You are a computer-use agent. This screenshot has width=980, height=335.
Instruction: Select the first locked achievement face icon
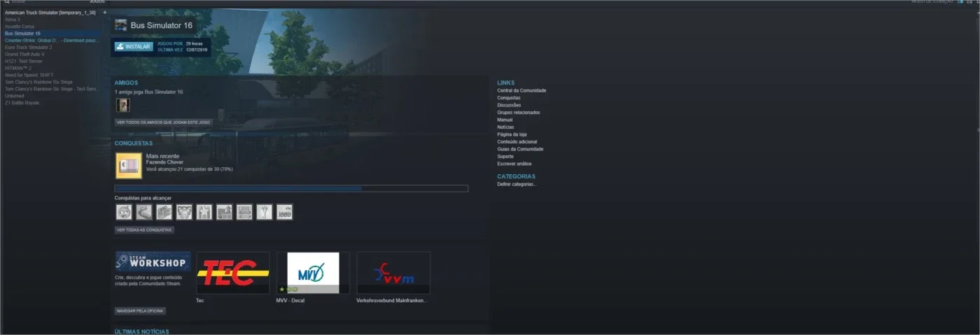[124, 212]
